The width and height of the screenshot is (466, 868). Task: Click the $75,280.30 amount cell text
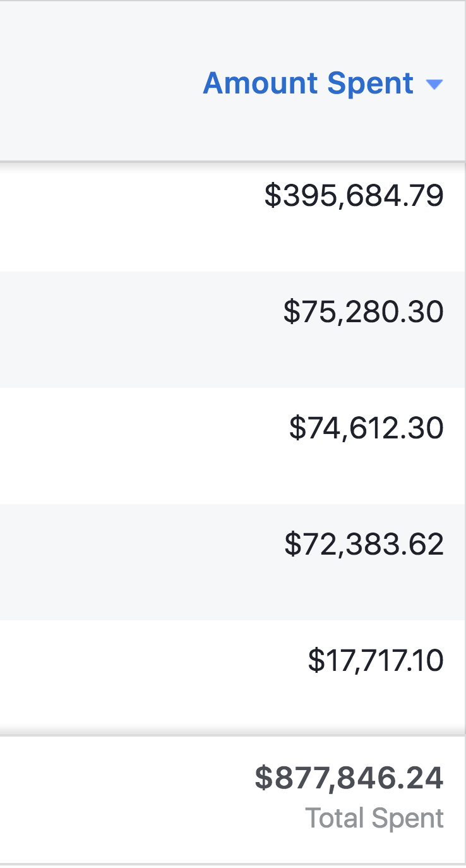(363, 311)
